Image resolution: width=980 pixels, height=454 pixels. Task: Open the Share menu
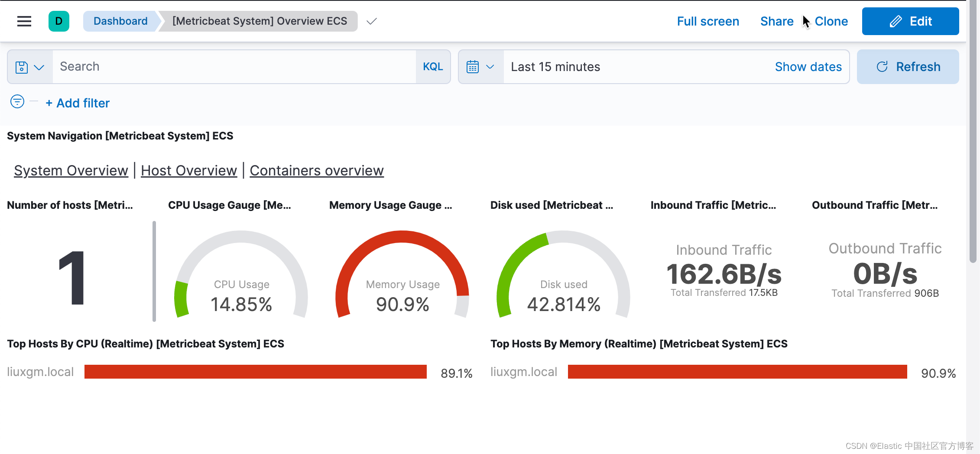pos(777,21)
